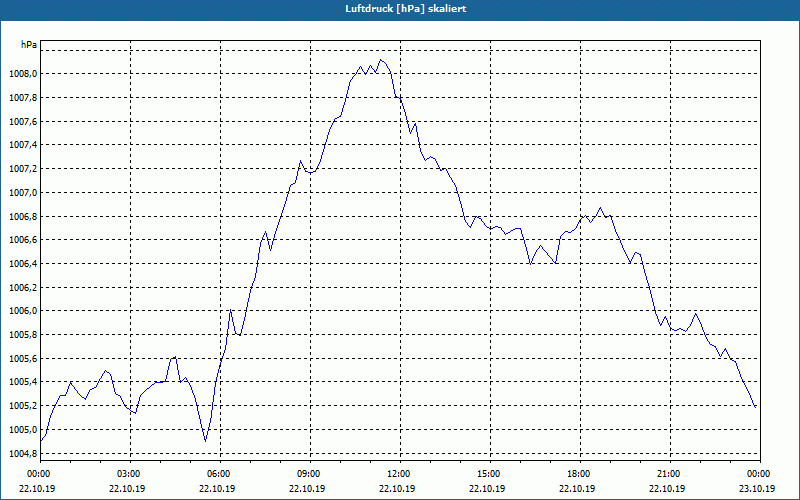The height and width of the screenshot is (500, 800).
Task: Click the 1007,0 axis value
Action: 23,192
